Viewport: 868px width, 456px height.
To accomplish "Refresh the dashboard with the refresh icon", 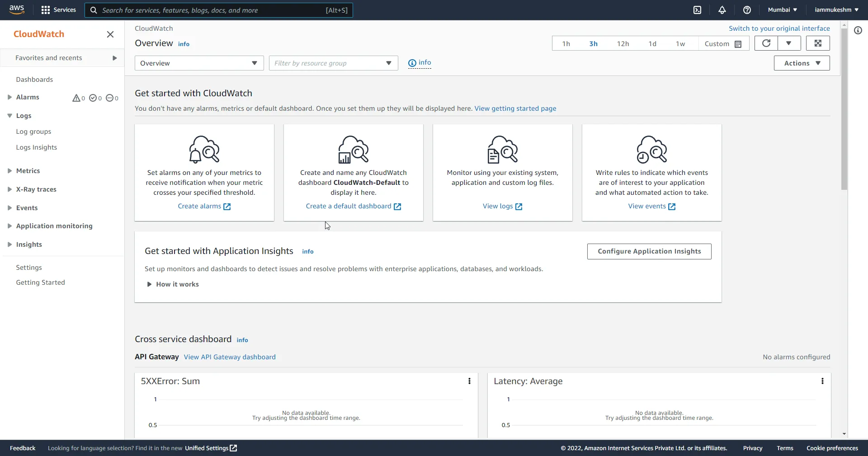I will [766, 43].
